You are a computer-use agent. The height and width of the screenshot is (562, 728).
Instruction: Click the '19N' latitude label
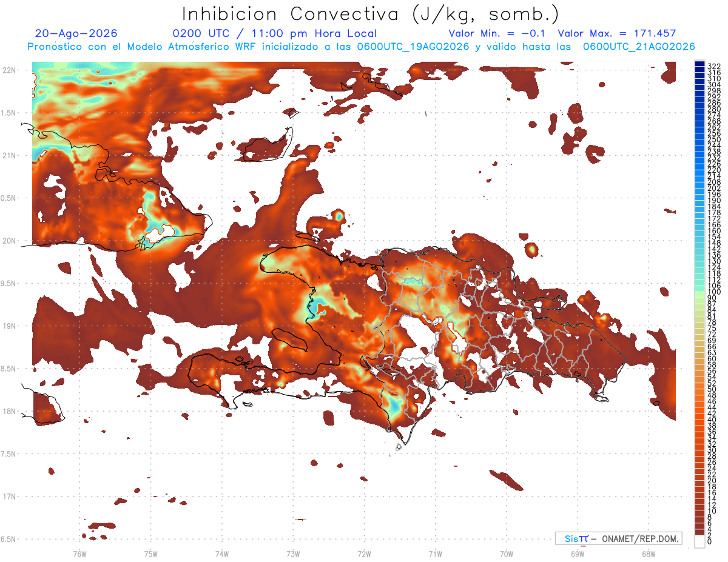point(8,326)
